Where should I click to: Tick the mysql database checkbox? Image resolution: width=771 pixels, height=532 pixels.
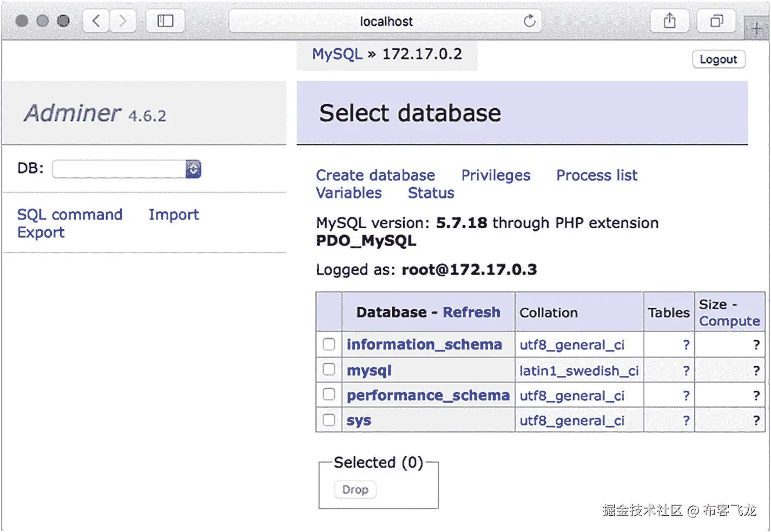329,369
